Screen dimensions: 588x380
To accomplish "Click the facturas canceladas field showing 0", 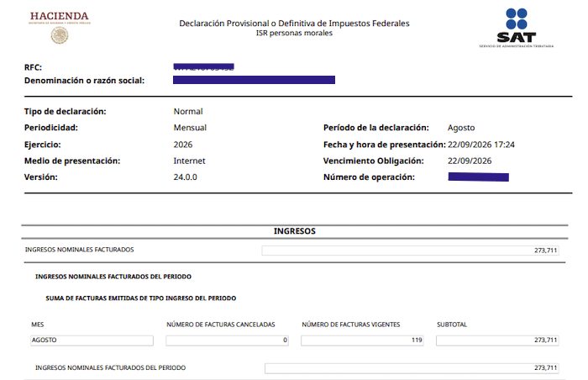I will pos(227,340).
